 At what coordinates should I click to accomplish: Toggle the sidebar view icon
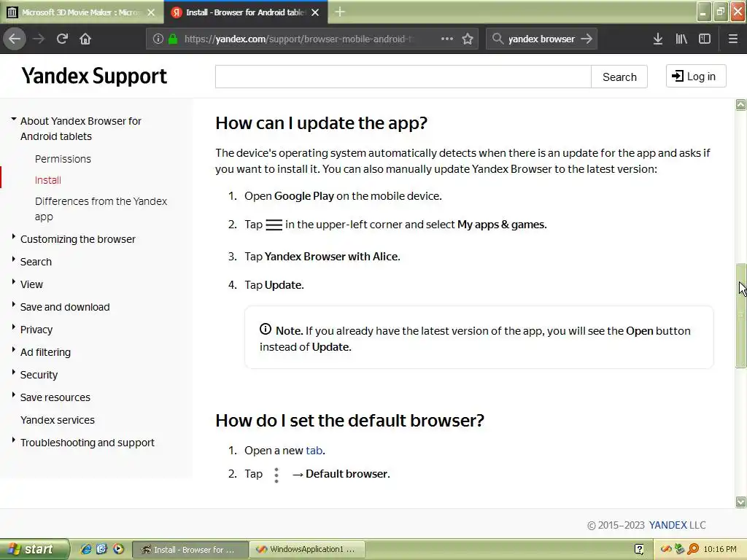(705, 39)
